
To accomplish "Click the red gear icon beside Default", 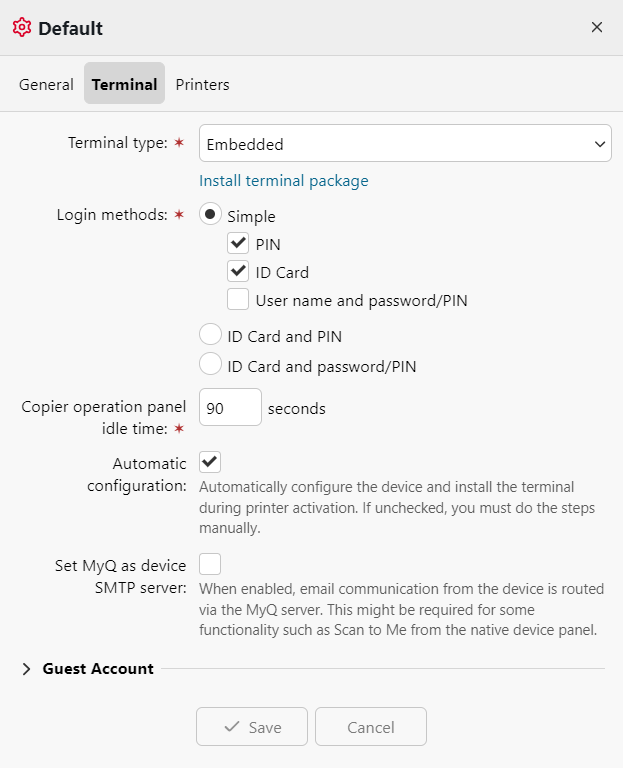I will [x=22, y=28].
